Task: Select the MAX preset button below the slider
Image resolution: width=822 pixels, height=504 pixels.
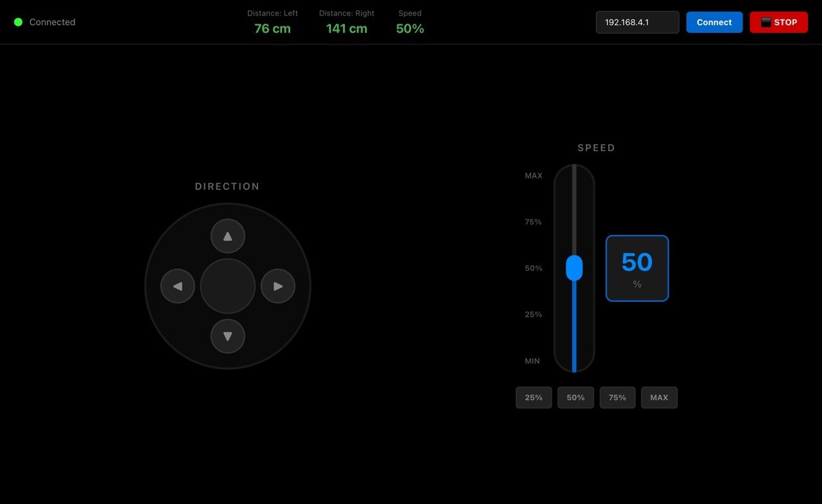Action: (659, 397)
